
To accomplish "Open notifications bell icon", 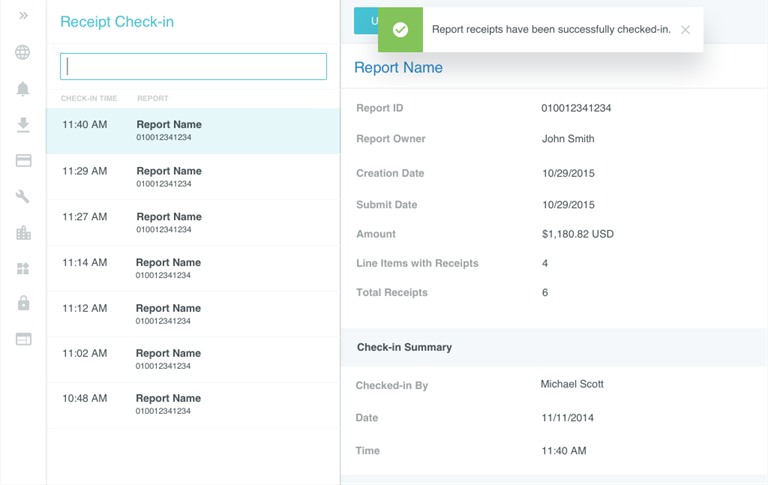I will point(23,89).
